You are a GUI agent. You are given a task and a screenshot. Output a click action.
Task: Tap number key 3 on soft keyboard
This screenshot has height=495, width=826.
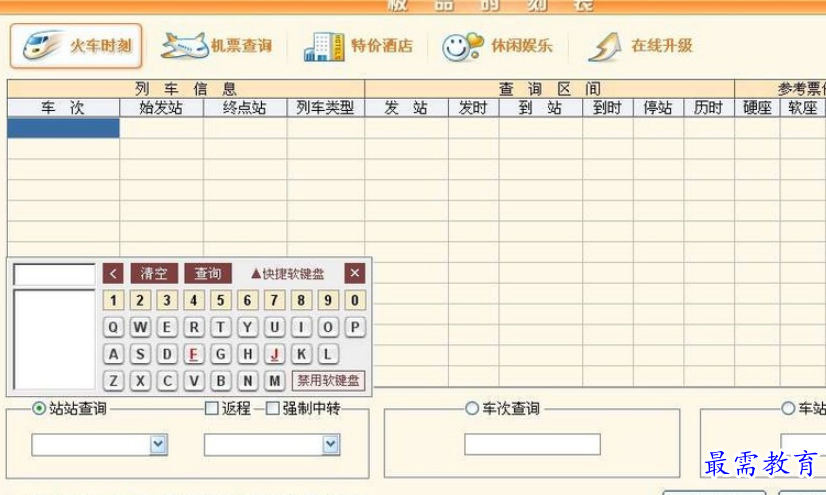pos(166,300)
